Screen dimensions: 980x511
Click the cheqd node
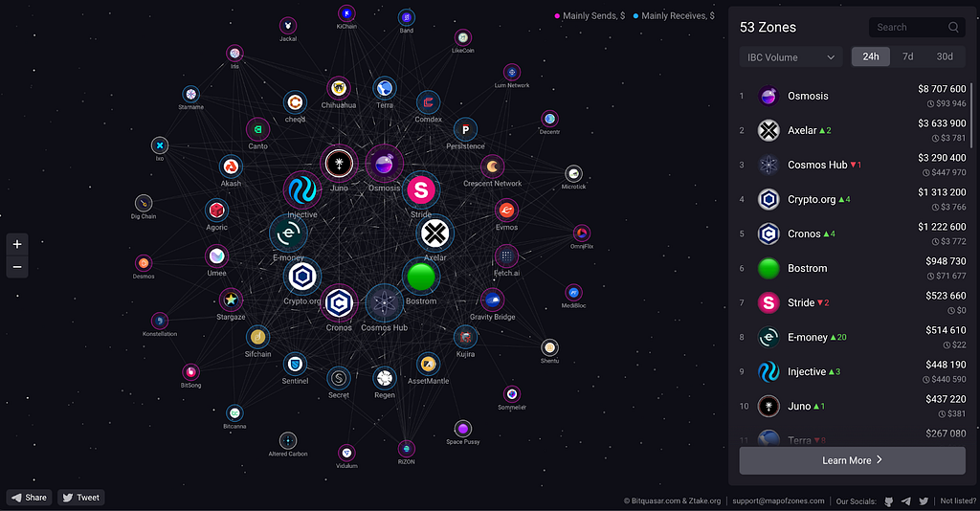click(x=295, y=102)
